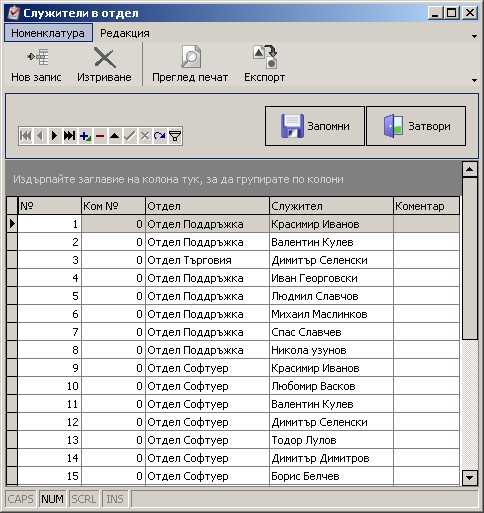
Task: Click the Експорт toolbar icon
Action: 265,57
